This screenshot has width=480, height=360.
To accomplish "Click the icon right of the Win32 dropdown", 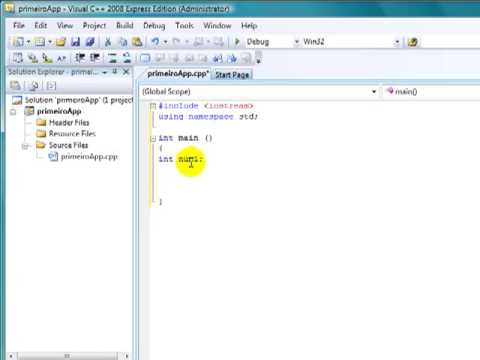I will point(412,42).
